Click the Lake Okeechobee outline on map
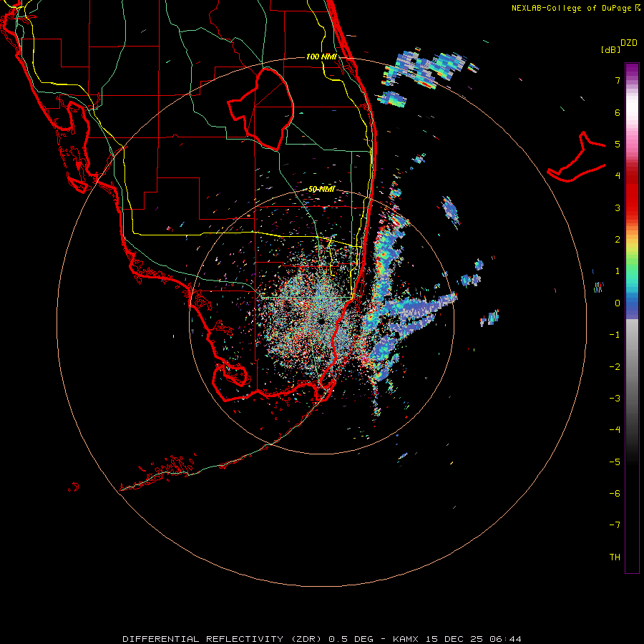Viewport: 644px width, 644px height. [x=261, y=109]
